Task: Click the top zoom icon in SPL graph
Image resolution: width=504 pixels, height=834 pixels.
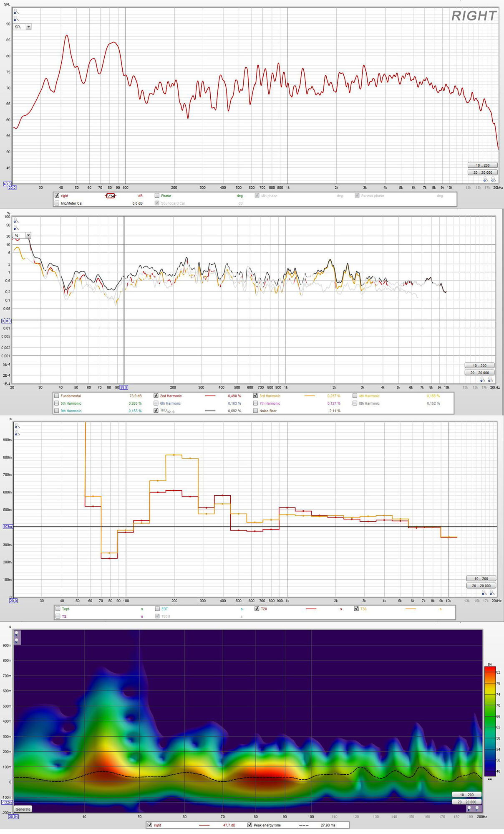Action: (x=16, y=12)
